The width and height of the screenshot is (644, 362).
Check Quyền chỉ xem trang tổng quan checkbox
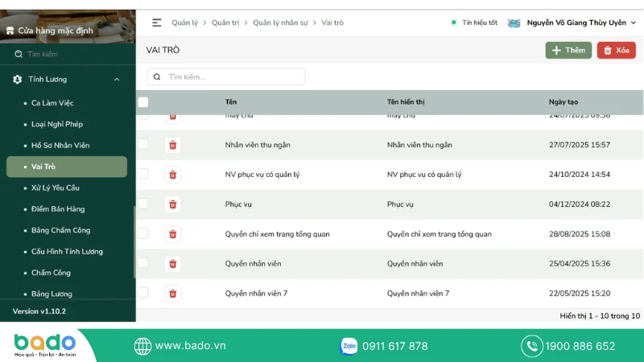point(143,233)
